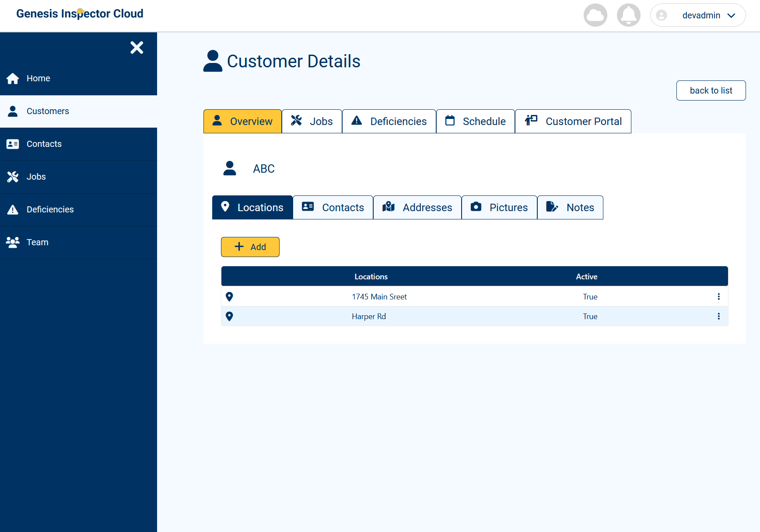760x532 pixels.
Task: Click the Contacts card icon in sidebar
Action: click(x=13, y=144)
